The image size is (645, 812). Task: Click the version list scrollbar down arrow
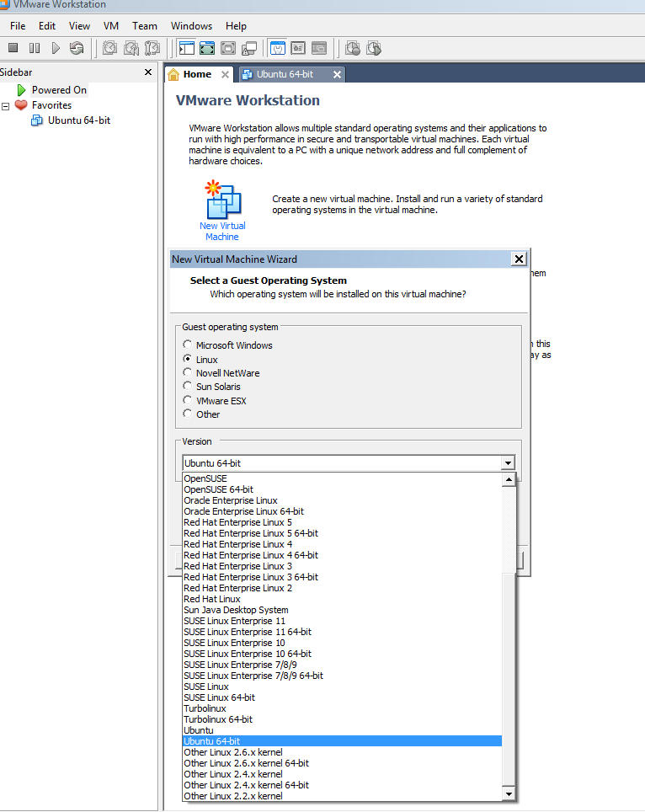509,794
